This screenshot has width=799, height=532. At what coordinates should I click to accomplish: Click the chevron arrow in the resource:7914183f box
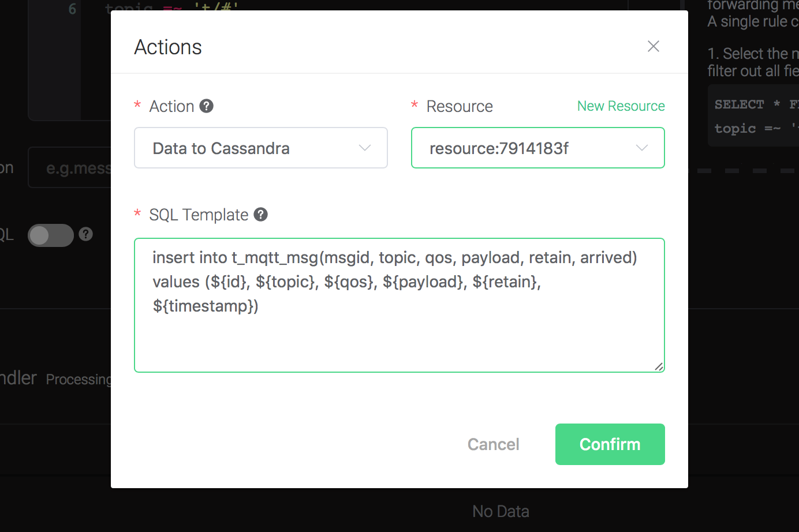pos(641,148)
